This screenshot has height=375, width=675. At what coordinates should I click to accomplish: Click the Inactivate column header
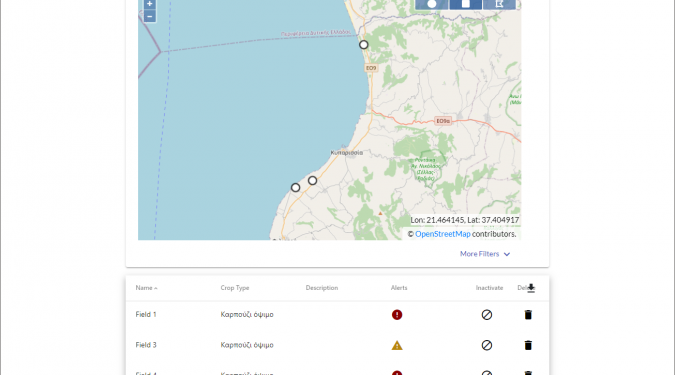(489, 288)
